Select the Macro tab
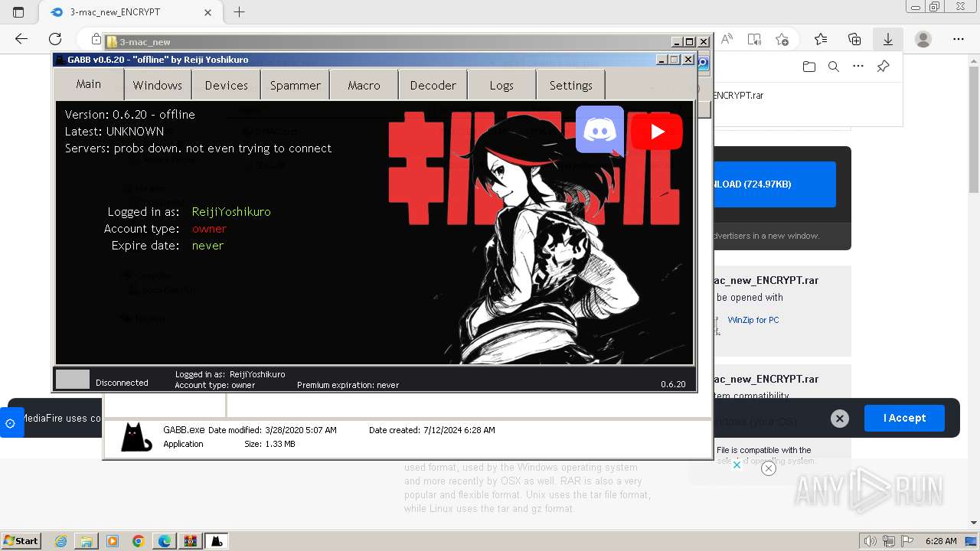 click(x=364, y=85)
